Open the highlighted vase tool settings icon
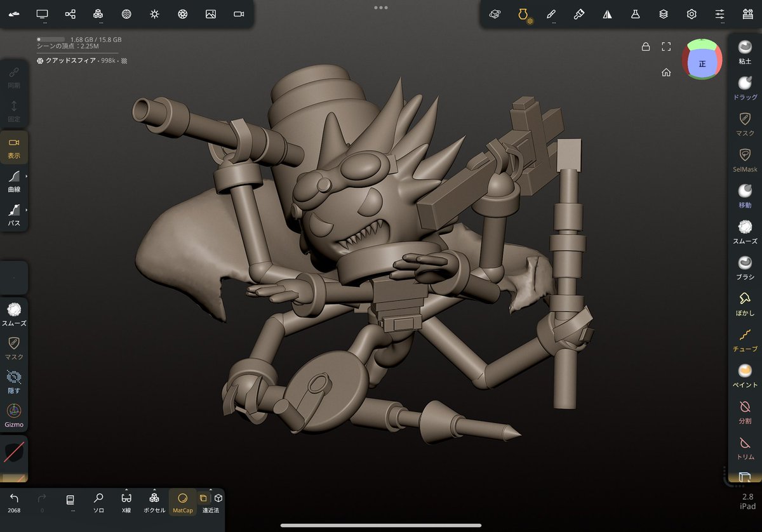762x532 pixels. click(x=523, y=14)
